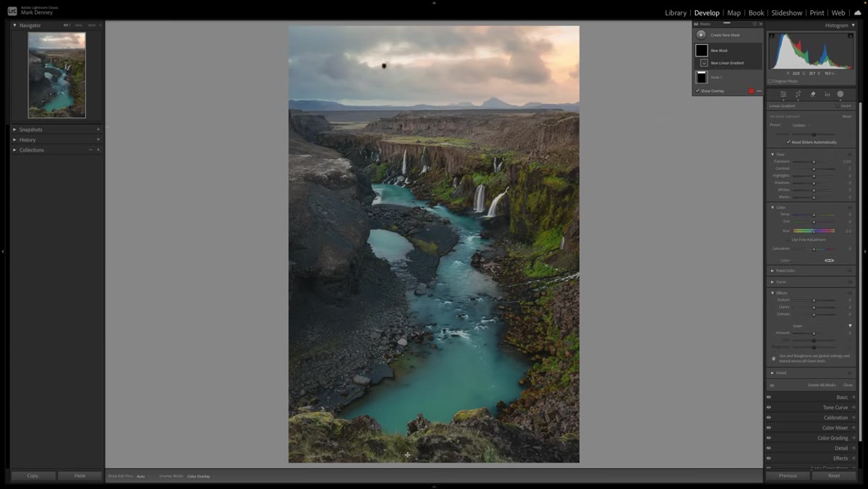Toggle the Original Photo checkbox

point(770,81)
